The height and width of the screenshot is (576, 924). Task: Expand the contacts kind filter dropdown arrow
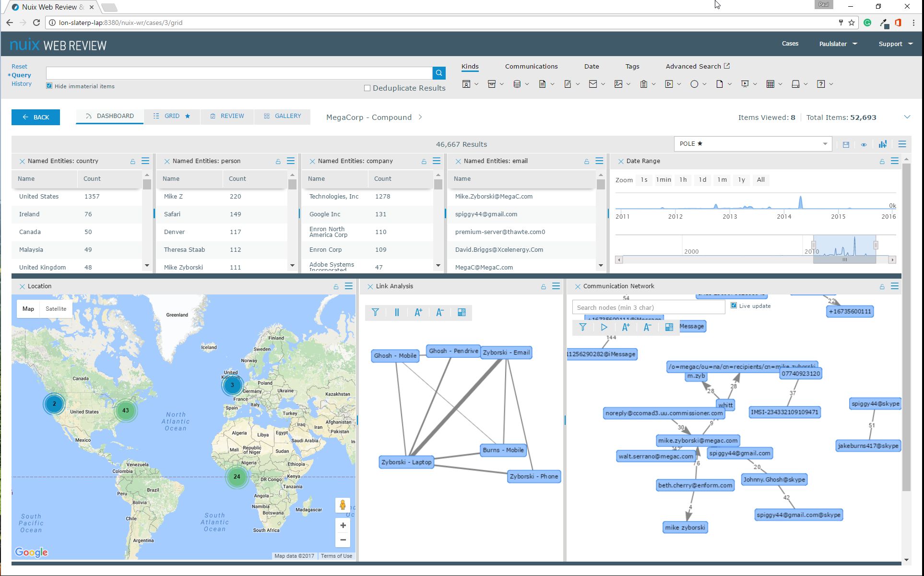click(x=476, y=84)
